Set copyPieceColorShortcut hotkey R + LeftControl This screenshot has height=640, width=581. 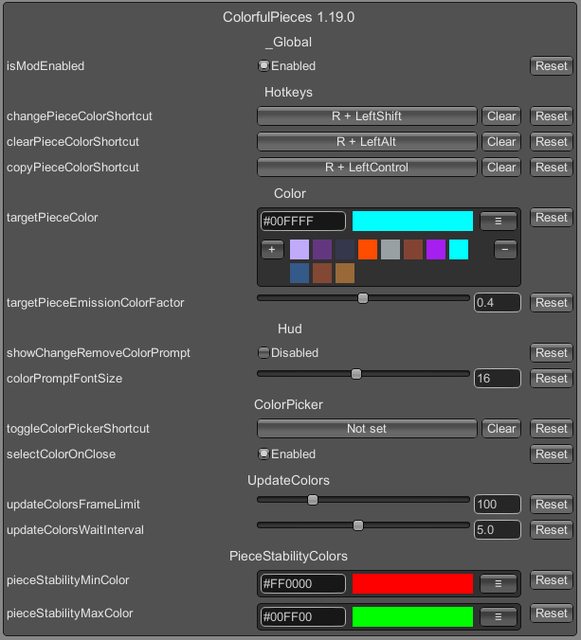(367, 167)
